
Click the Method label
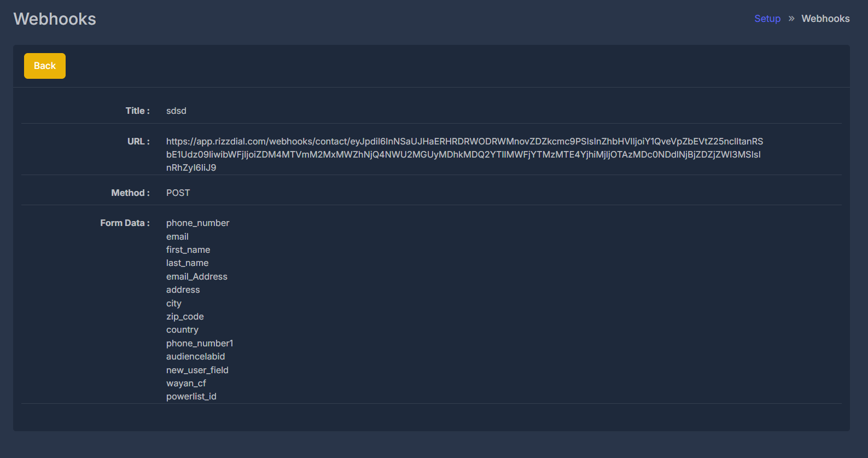[x=131, y=193]
